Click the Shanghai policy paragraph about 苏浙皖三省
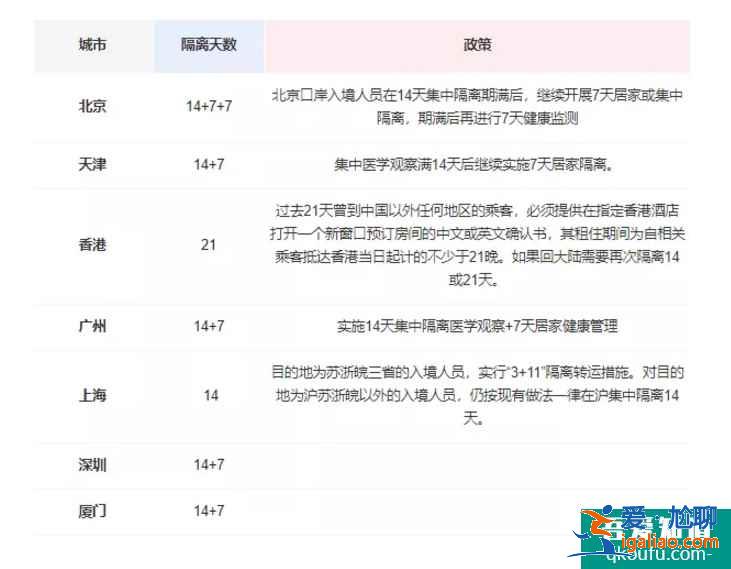Screen dimensions: 731x569 coord(477,396)
